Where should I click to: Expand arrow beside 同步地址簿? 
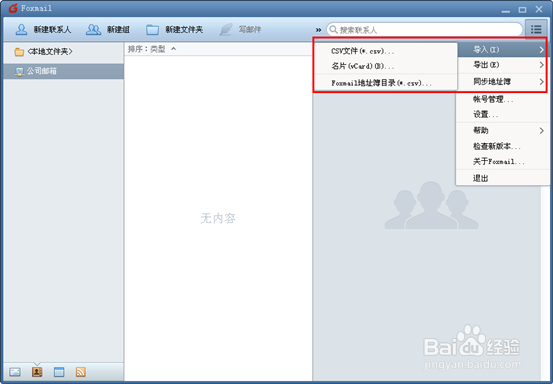pyautogui.click(x=541, y=82)
